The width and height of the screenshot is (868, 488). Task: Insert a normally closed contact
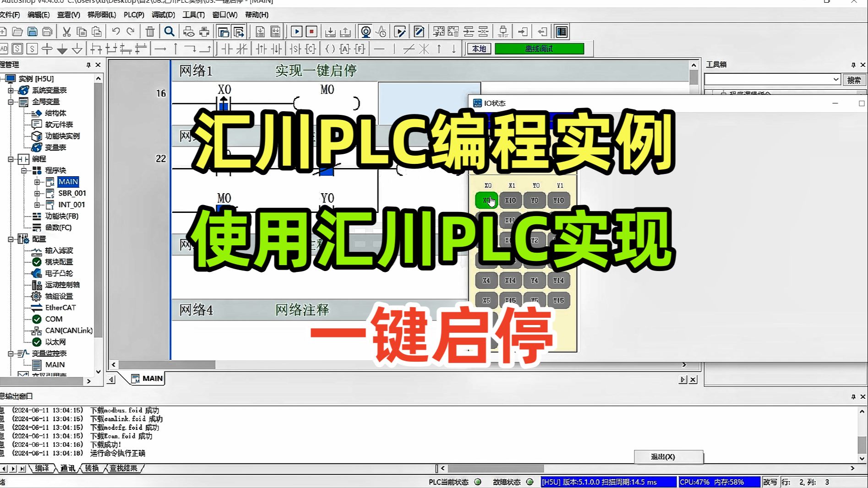click(241, 49)
